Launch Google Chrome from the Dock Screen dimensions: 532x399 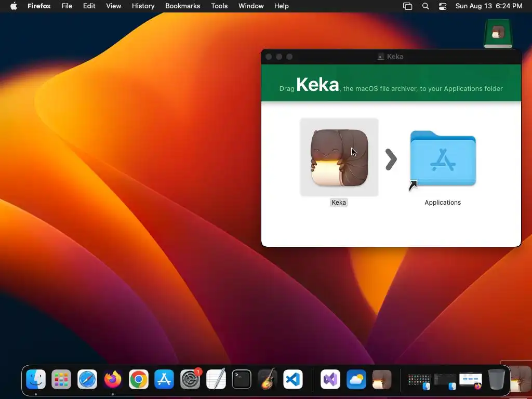pos(138,379)
